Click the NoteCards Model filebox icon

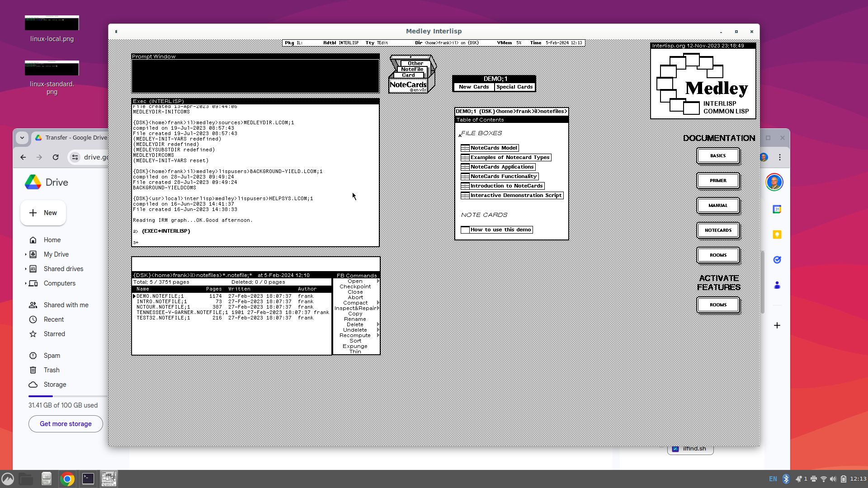(465, 148)
